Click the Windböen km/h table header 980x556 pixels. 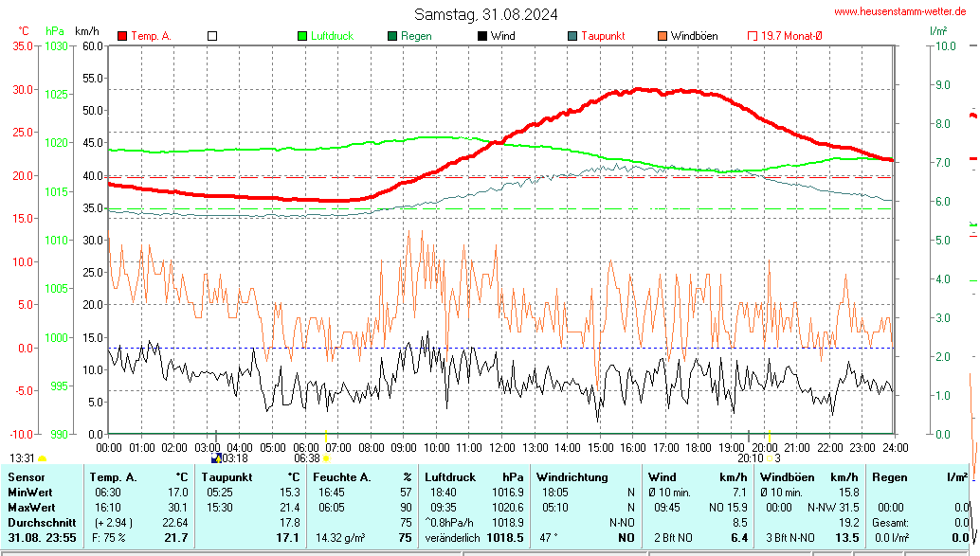pos(809,476)
